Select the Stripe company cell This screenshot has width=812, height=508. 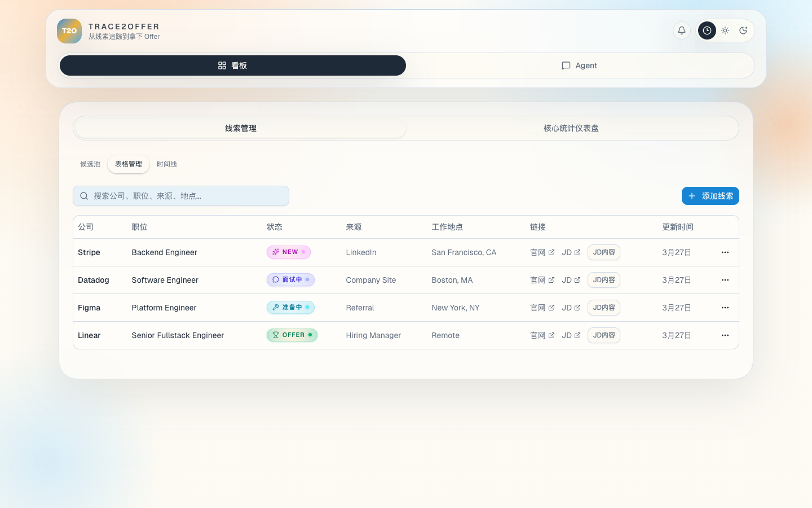[89, 252]
